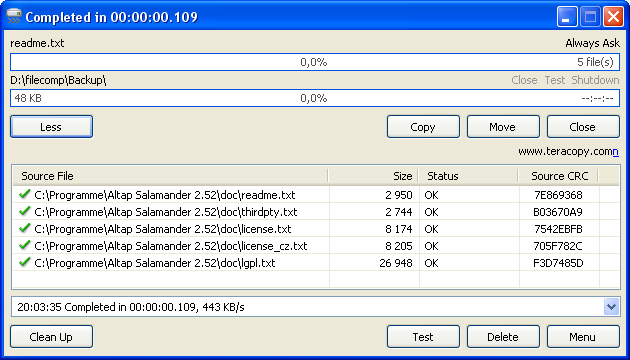Click OK status in the lgpl.txt row
This screenshot has width=630, height=360.
pyautogui.click(x=432, y=263)
